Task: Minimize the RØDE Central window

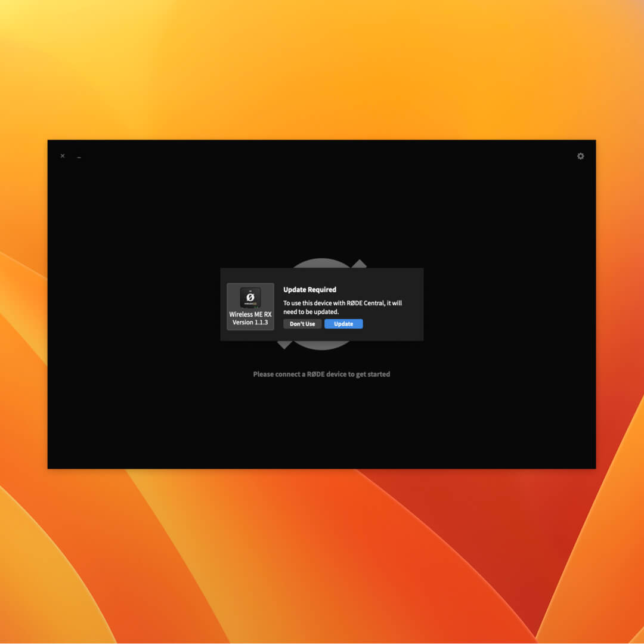Action: (79, 157)
